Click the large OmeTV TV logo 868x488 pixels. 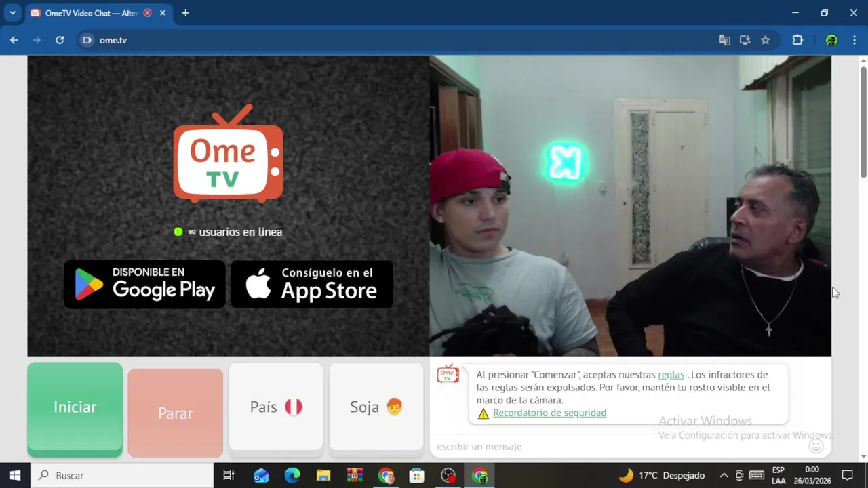click(229, 153)
